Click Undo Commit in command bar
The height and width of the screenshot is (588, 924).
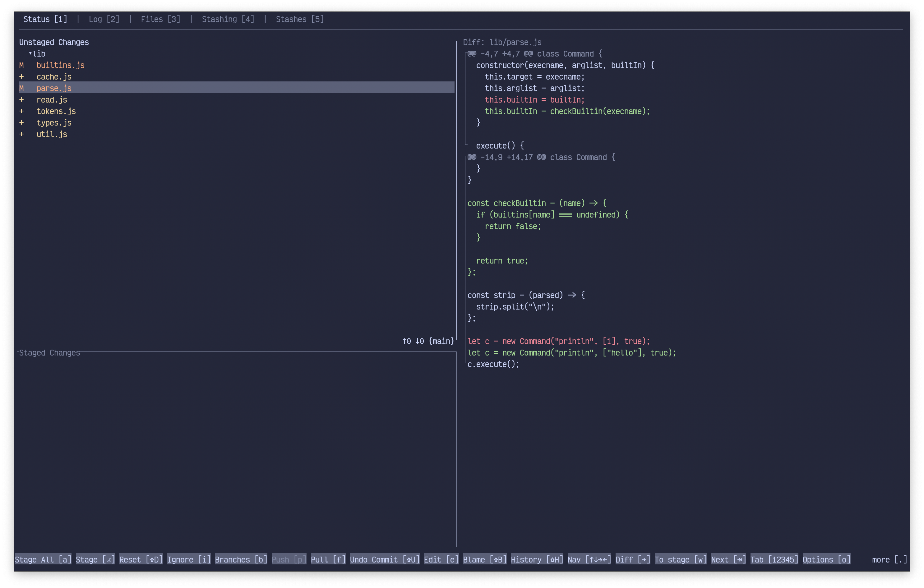385,560
